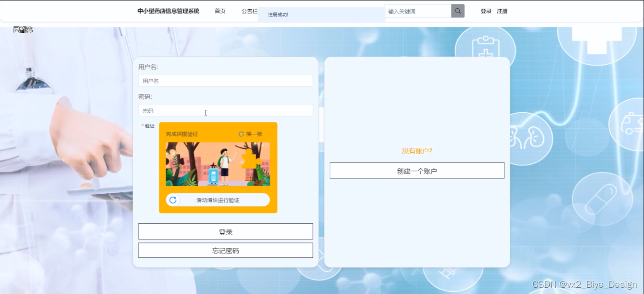Focus the 用户名 input field
The height and width of the screenshot is (294, 644).
pyautogui.click(x=226, y=80)
